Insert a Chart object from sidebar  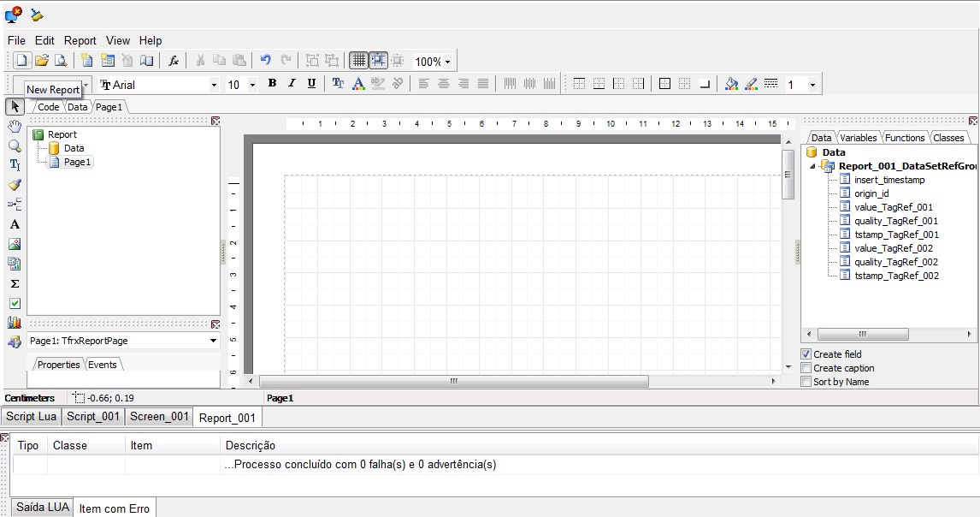(15, 323)
